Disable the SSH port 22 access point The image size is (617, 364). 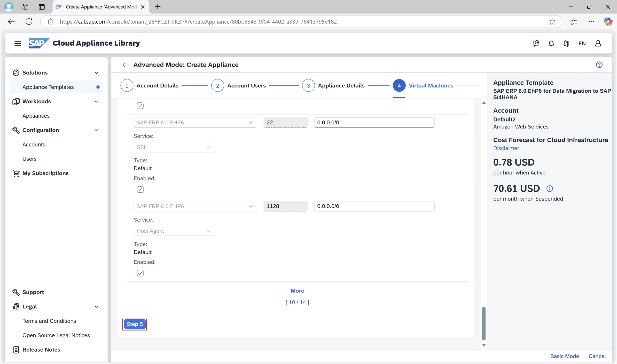(x=140, y=190)
